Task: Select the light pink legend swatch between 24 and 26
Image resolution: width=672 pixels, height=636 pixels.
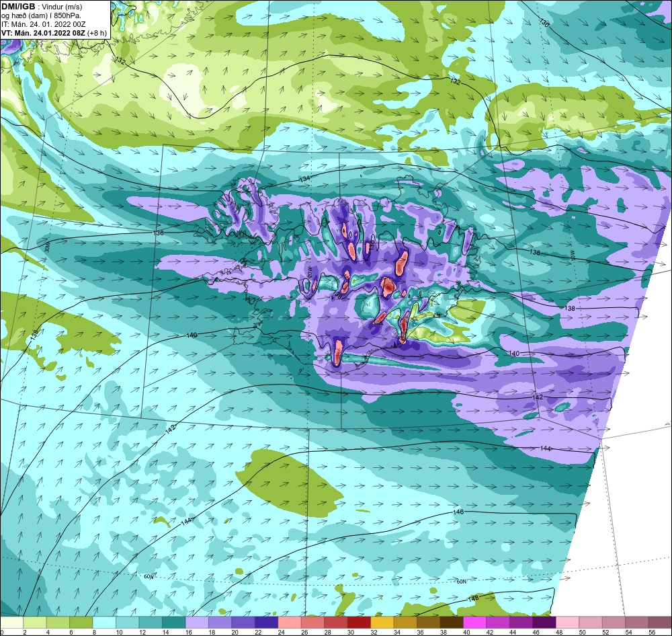Action: (289, 623)
